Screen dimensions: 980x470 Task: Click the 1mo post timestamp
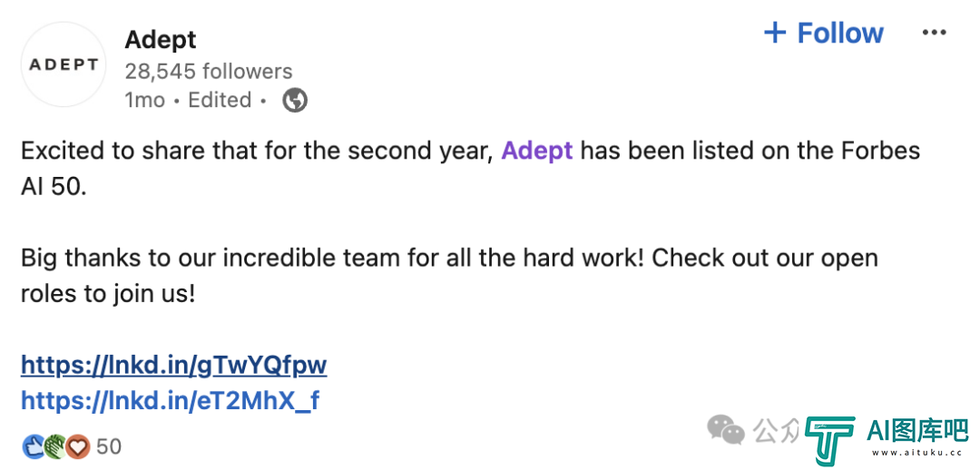click(x=145, y=100)
